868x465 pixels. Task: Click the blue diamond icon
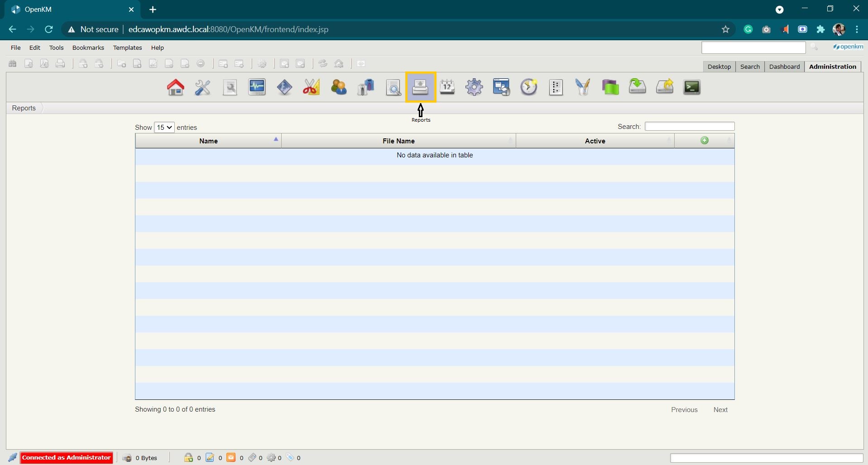coord(284,87)
